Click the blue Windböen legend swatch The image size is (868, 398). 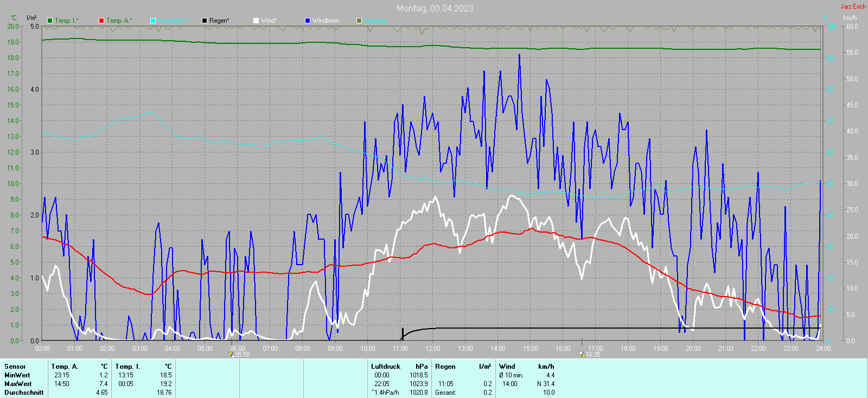click(308, 21)
